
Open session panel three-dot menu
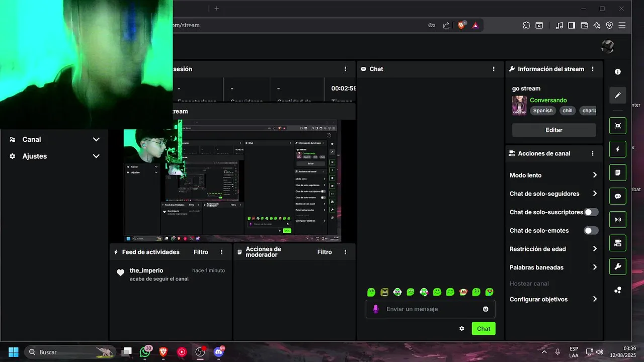345,69
